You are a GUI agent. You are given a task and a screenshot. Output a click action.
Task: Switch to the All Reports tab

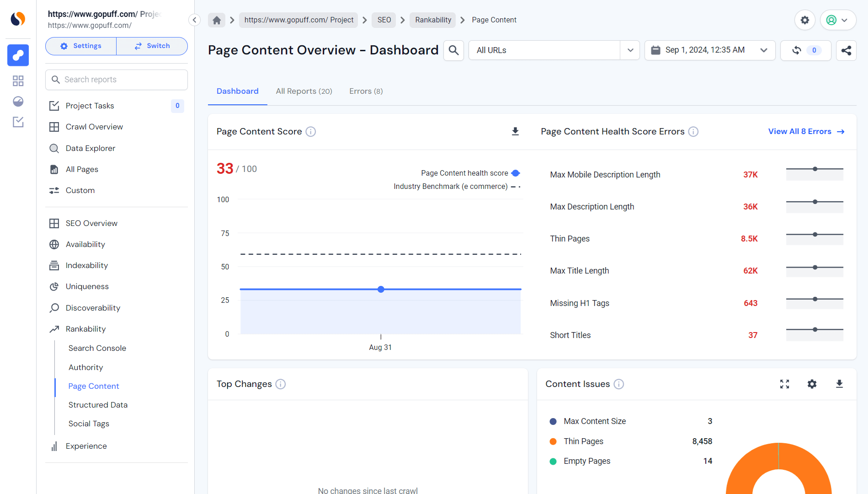(x=304, y=91)
